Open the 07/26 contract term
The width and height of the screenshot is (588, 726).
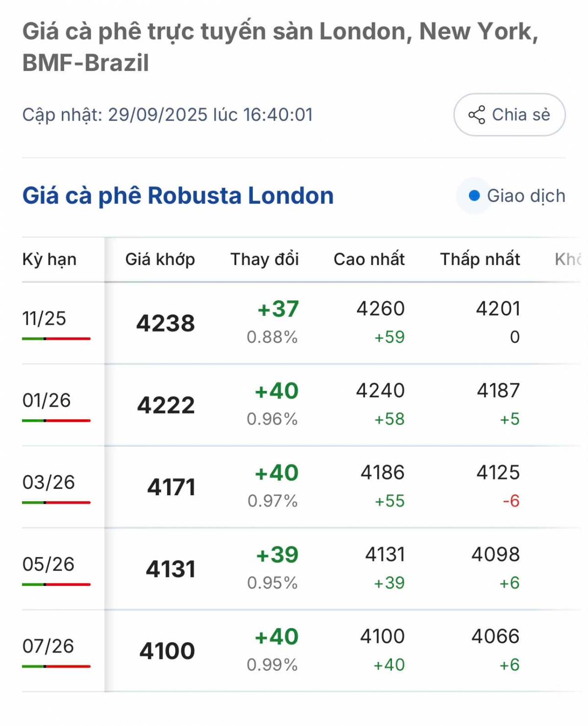49,646
